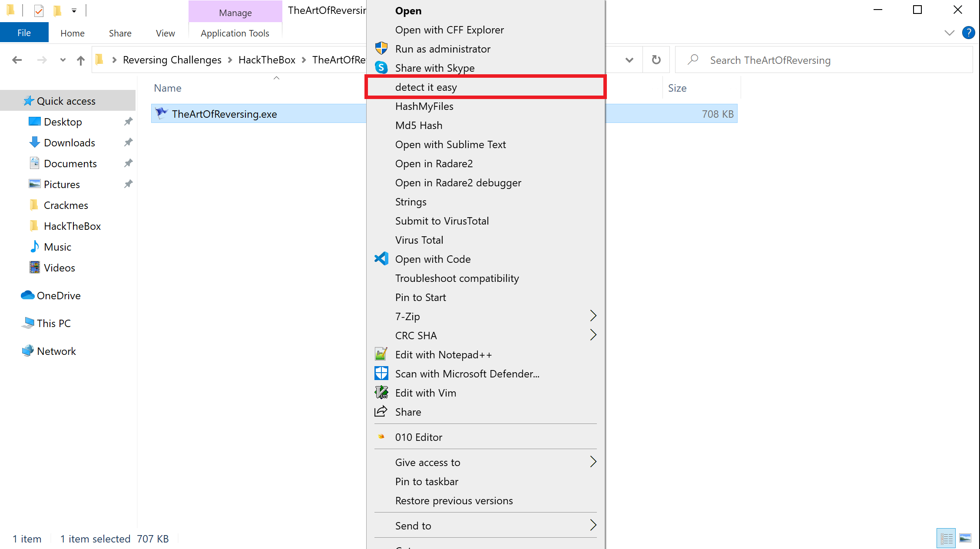Viewport: 980px width, 549px height.
Task: Select 'Edit with Notepad++' option
Action: tap(444, 354)
